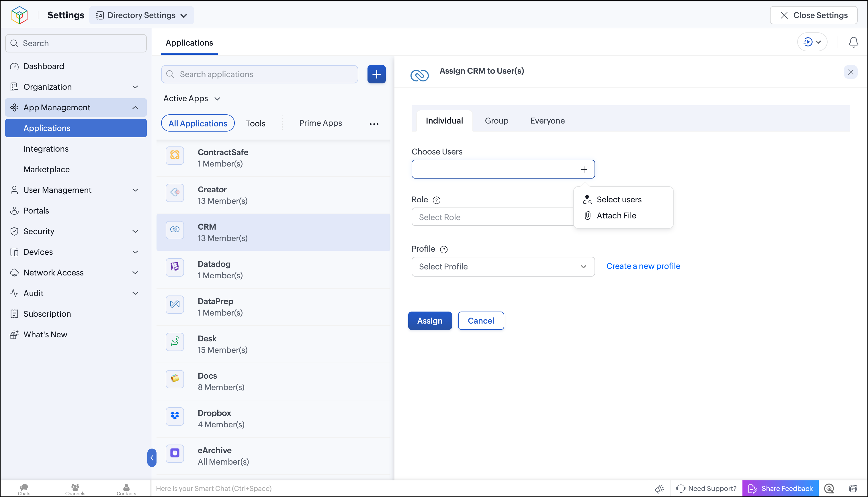Click the chat windows icon at bottom right
868x497 pixels.
pyautogui.click(x=853, y=488)
